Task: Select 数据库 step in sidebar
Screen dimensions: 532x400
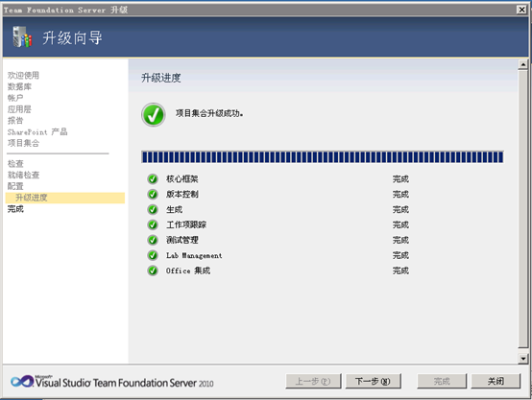Action: click(19, 86)
